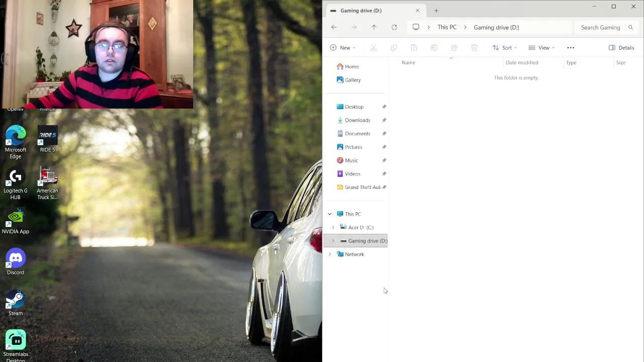The height and width of the screenshot is (362, 644).
Task: Go back in File Explorer
Action: [x=334, y=27]
